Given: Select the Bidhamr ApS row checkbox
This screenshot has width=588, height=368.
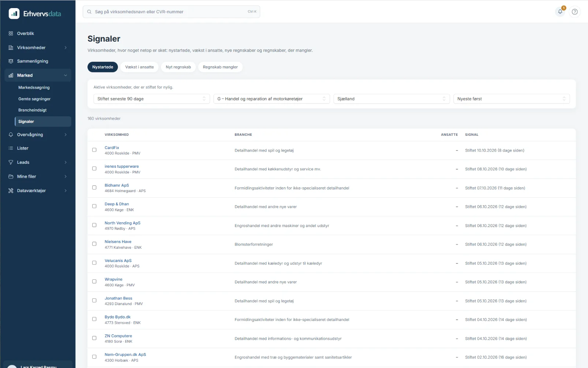Looking at the screenshot, I should [x=94, y=187].
